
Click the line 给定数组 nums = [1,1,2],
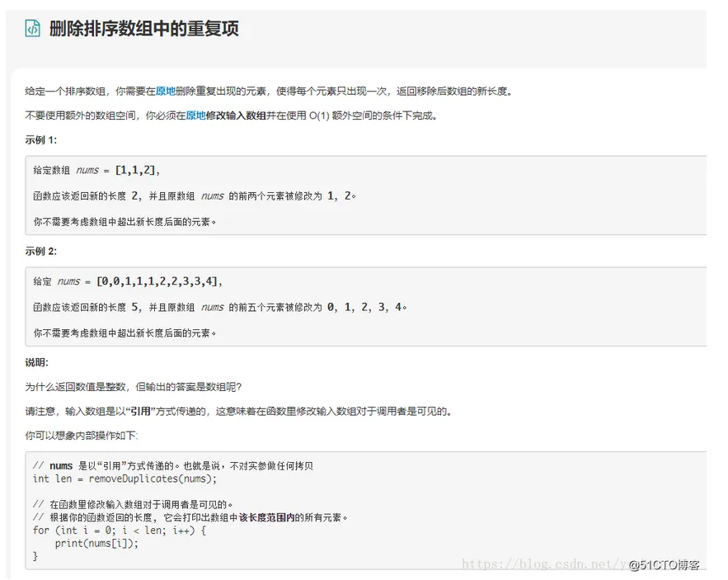(96, 170)
